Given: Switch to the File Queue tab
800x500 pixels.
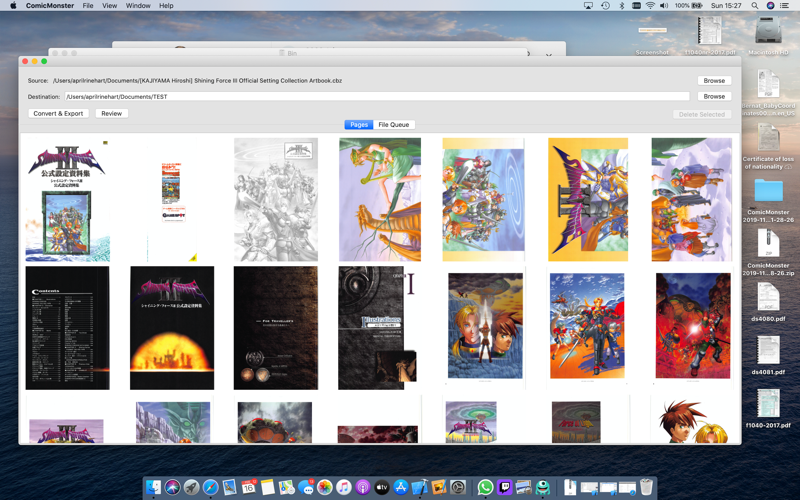Looking at the screenshot, I should pos(393,124).
